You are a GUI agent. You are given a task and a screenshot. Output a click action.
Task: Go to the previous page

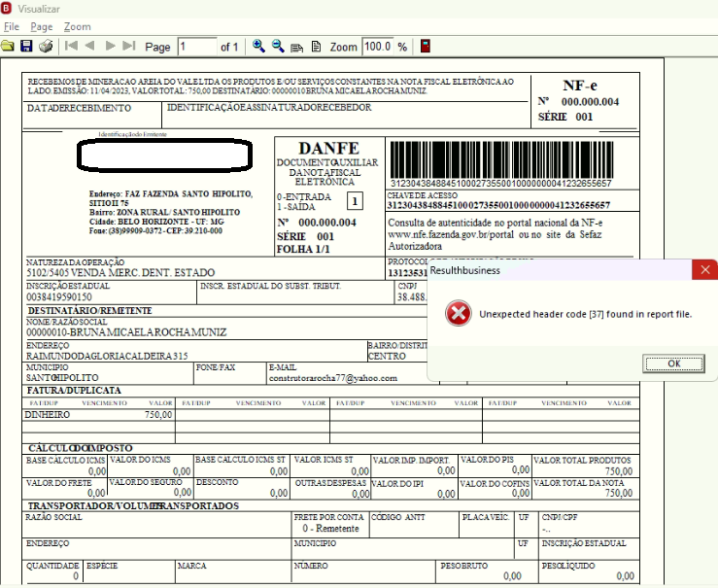pyautogui.click(x=89, y=46)
